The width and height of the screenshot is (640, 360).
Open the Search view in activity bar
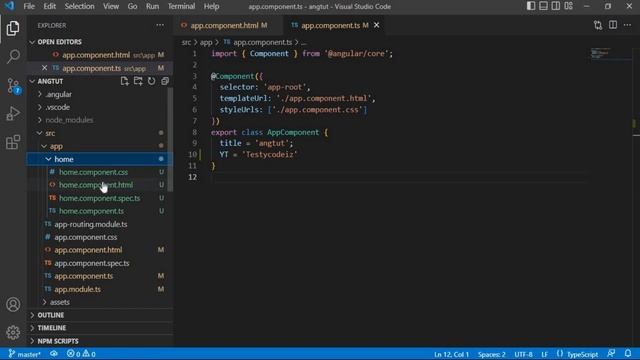(x=13, y=56)
